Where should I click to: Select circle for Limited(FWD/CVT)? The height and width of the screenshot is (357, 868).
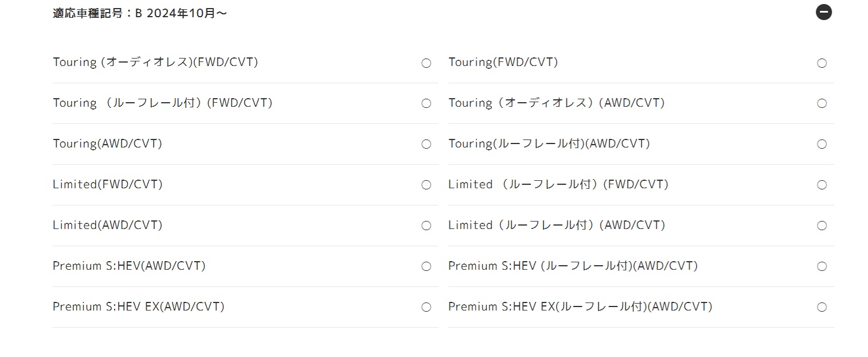click(x=426, y=185)
